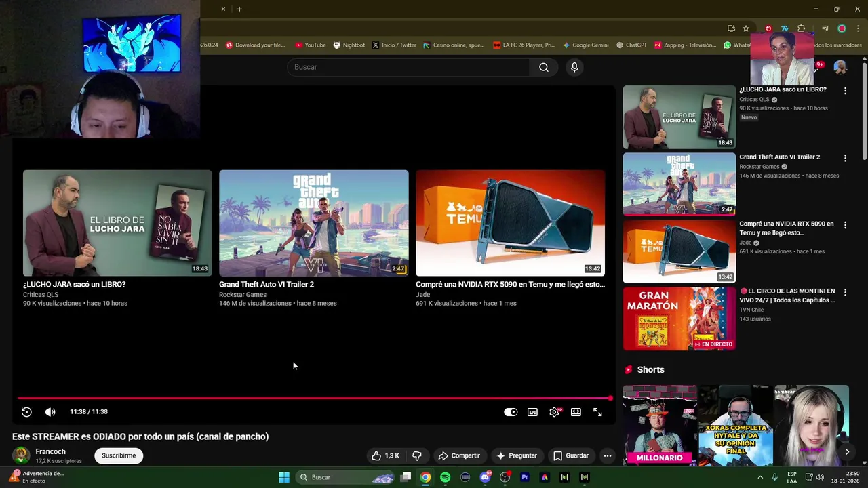The height and width of the screenshot is (488, 868).
Task: Open OBS Studio from taskbar
Action: tap(505, 477)
